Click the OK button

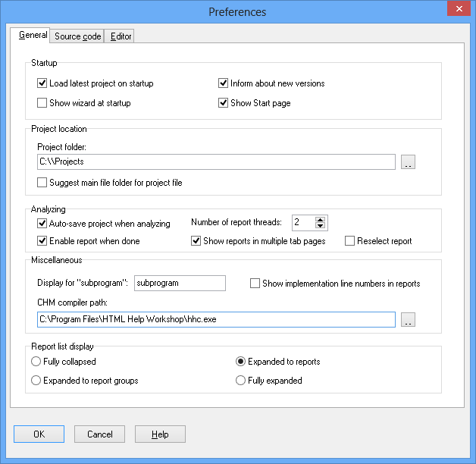39,434
